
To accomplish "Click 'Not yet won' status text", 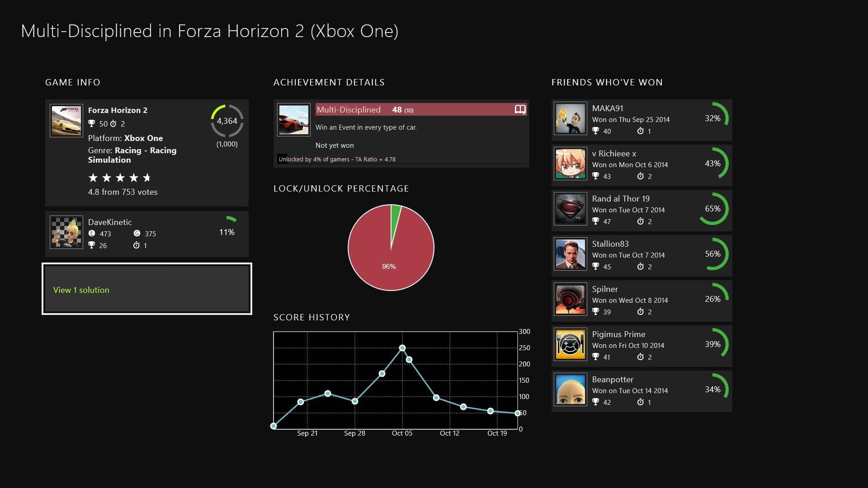I will [x=335, y=145].
